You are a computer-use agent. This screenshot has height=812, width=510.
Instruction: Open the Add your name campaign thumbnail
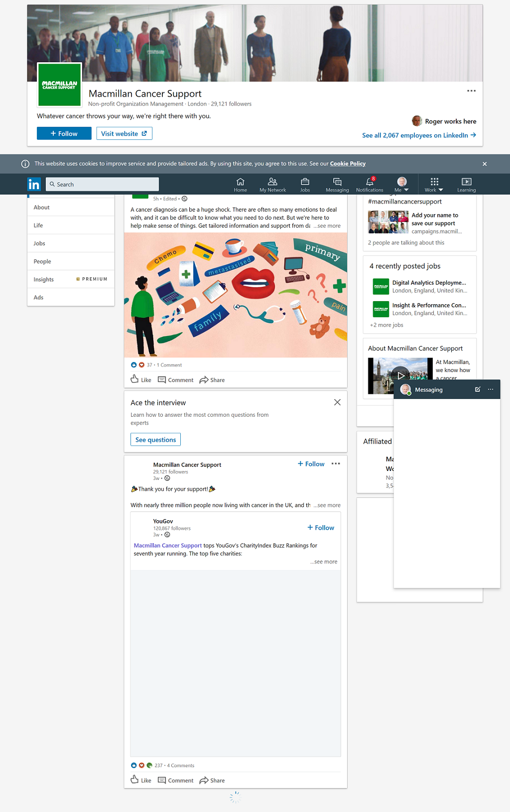pyautogui.click(x=388, y=222)
